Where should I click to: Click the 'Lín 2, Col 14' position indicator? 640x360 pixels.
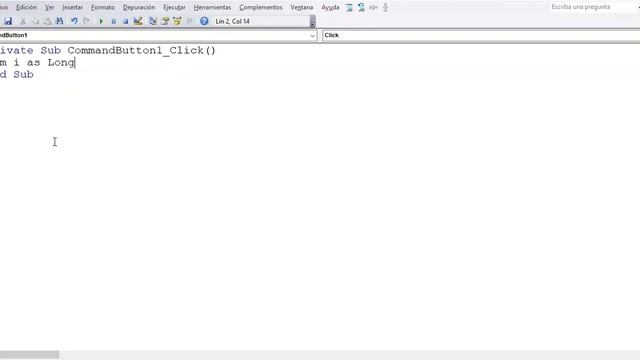pyautogui.click(x=233, y=21)
